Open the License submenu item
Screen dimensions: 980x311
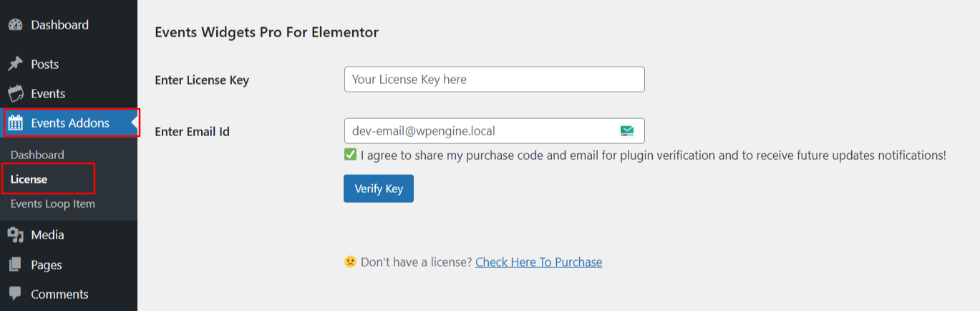(29, 179)
